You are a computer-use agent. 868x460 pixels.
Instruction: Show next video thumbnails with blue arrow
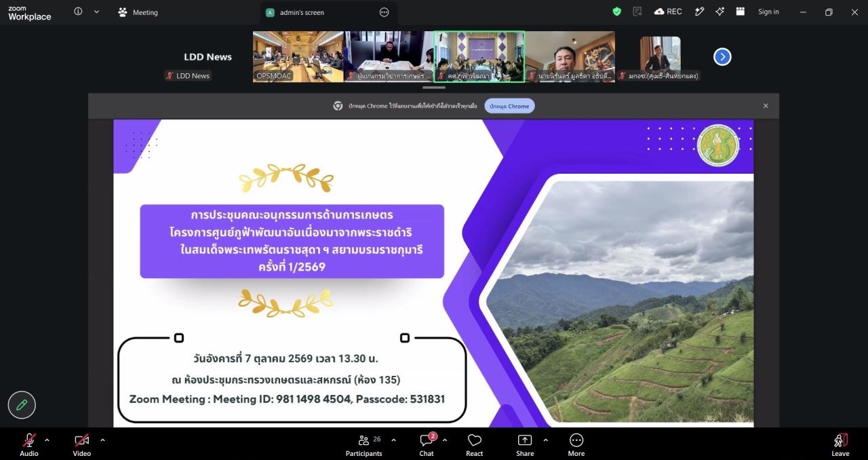click(722, 57)
